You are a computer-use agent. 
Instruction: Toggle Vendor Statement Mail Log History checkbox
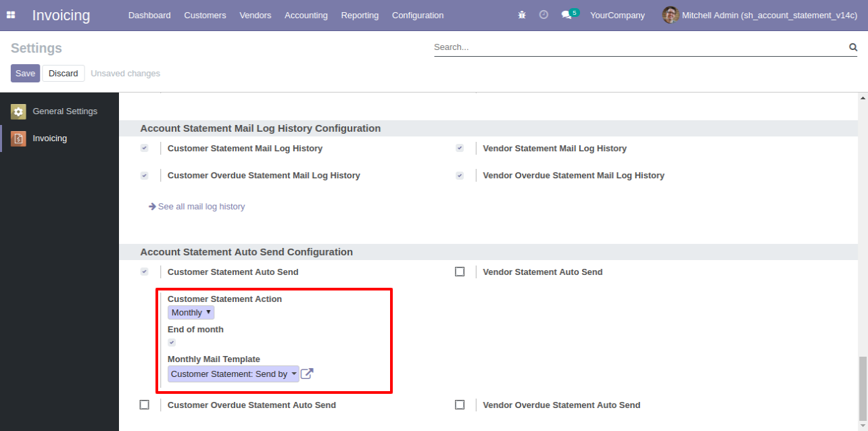click(x=460, y=148)
